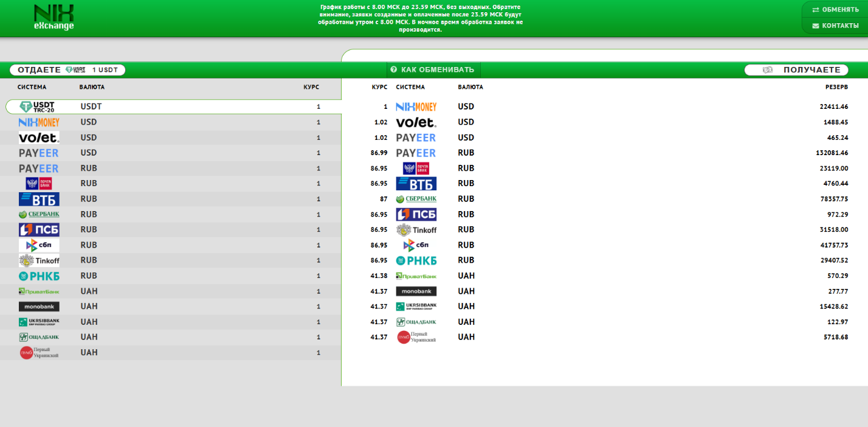Click the USDT currency label in give list
Image resolution: width=868 pixels, height=427 pixels.
point(91,106)
